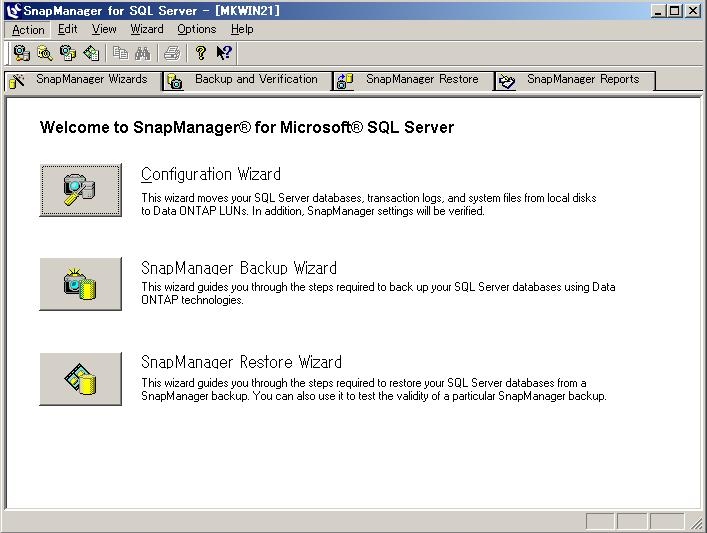Launch the SnapManager Restore Wizard icon button

[81, 379]
